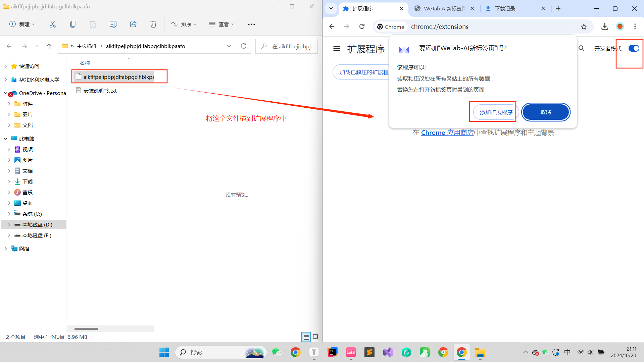This screenshot has height=362, width=644.
Task: Refresh the Explorer folder view
Action: (244, 46)
